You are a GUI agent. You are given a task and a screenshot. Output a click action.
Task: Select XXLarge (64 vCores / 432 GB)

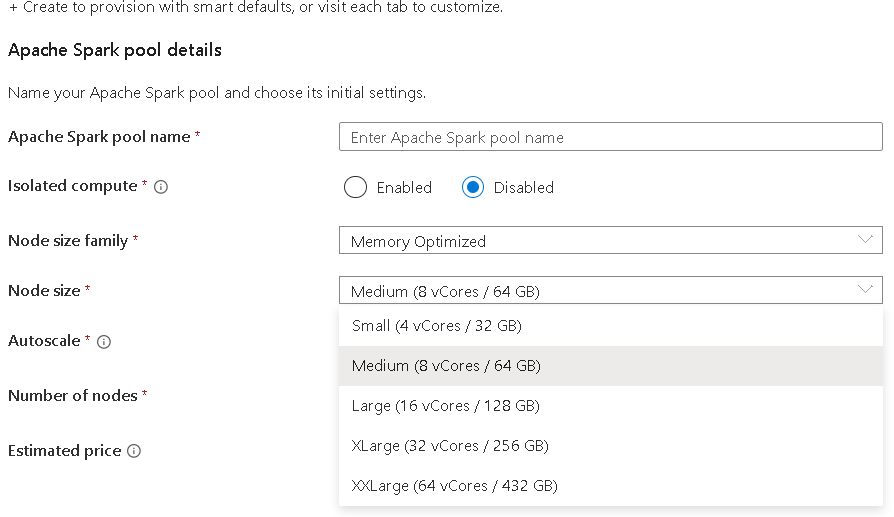pos(454,486)
